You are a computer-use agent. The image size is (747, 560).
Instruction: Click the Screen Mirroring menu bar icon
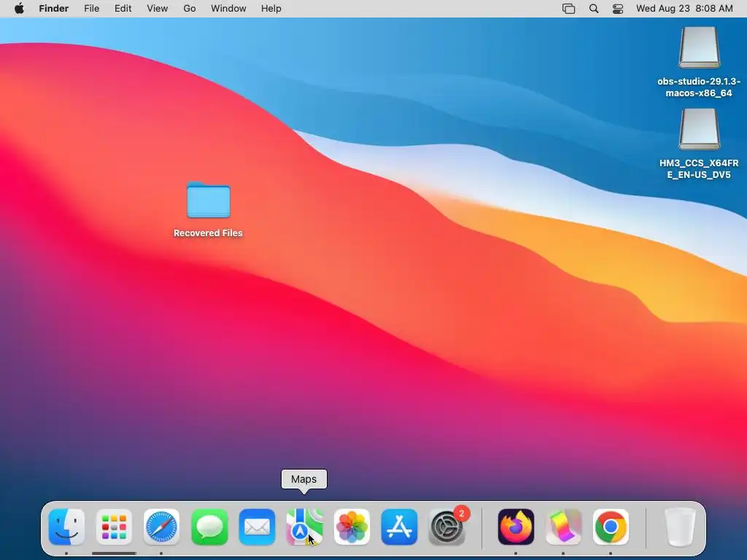click(568, 9)
